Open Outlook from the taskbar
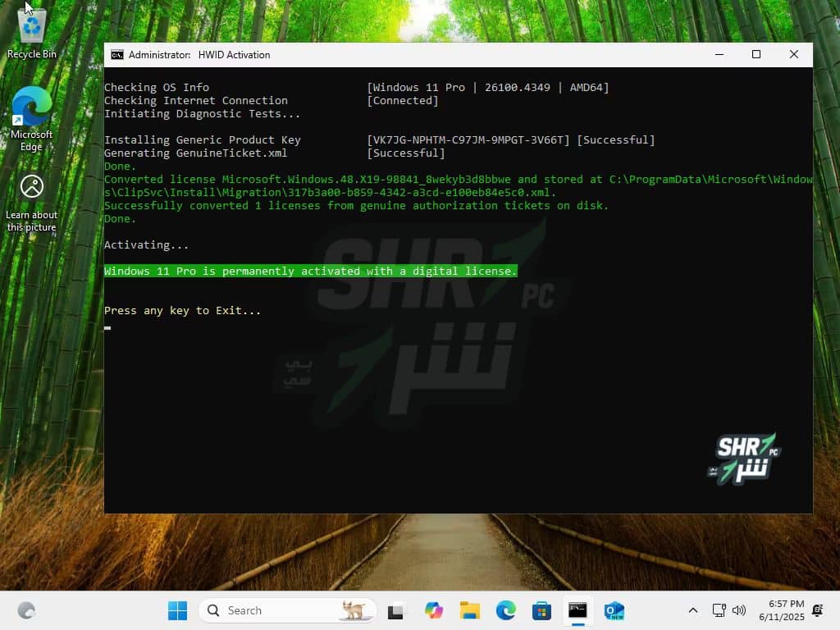The image size is (840, 630). coord(614,610)
